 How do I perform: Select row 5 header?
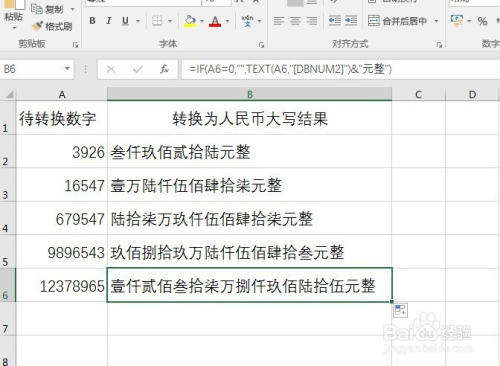click(x=7, y=252)
